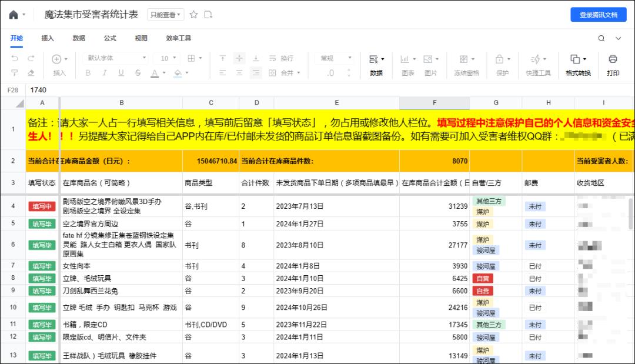This screenshot has width=635, height=364.
Task: Open the search magnifier icon
Action: tap(601, 38)
